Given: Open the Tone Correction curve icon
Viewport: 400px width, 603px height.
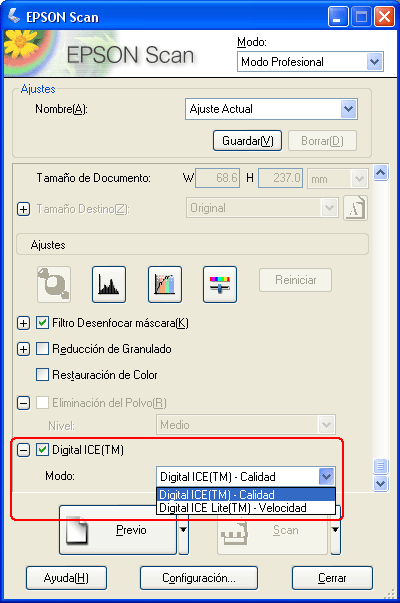Looking at the screenshot, I should point(165,284).
